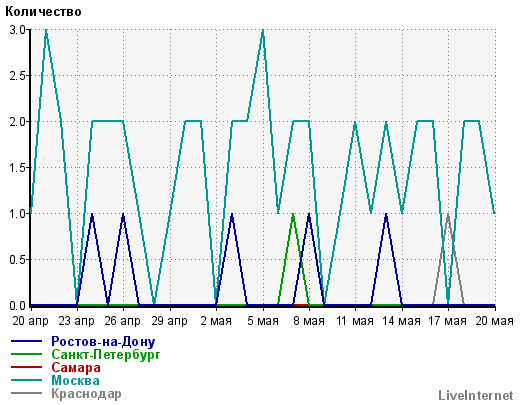The width and height of the screenshot is (520, 405).
Task: Click the green Санкт-Петербург line swatch
Action: (26, 354)
